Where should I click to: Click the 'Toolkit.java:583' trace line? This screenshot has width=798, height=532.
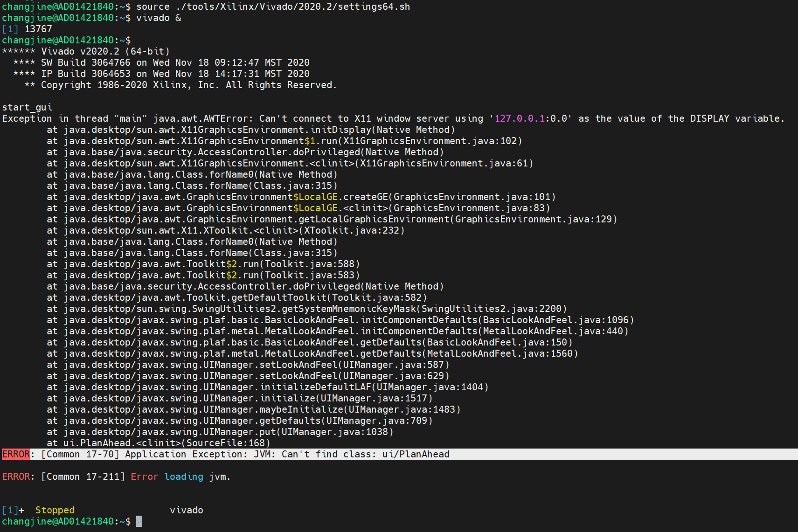pos(203,275)
